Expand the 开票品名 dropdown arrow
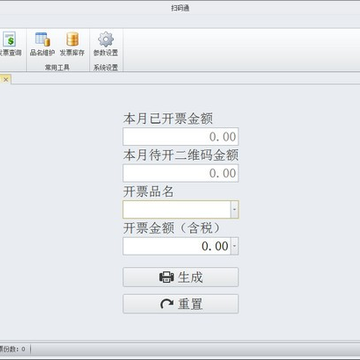360x360 pixels. [x=235, y=210]
